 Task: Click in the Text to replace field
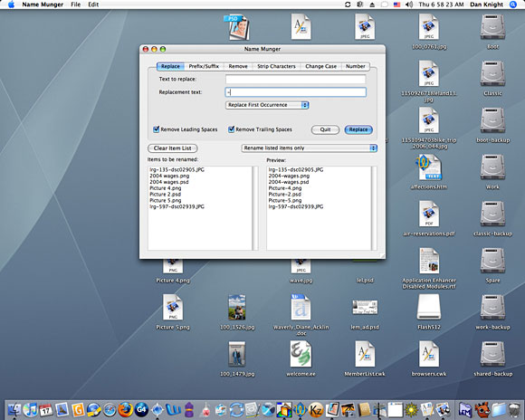(x=296, y=79)
